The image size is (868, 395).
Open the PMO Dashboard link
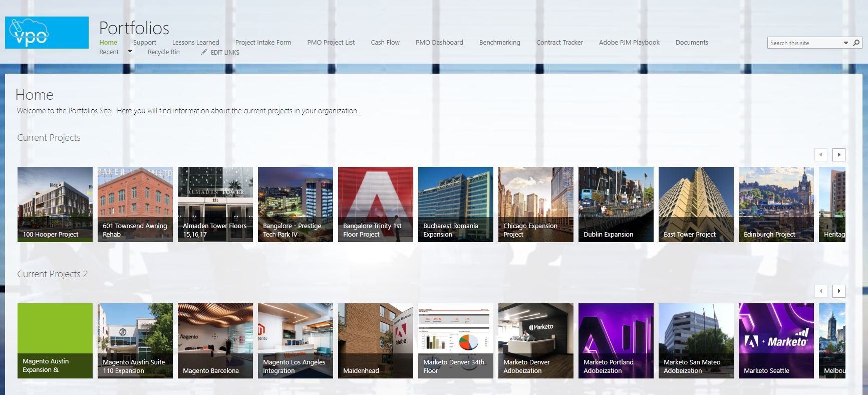439,43
